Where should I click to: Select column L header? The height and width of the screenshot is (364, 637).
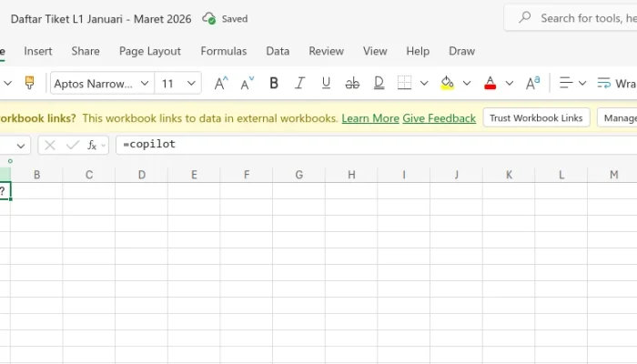pos(561,175)
